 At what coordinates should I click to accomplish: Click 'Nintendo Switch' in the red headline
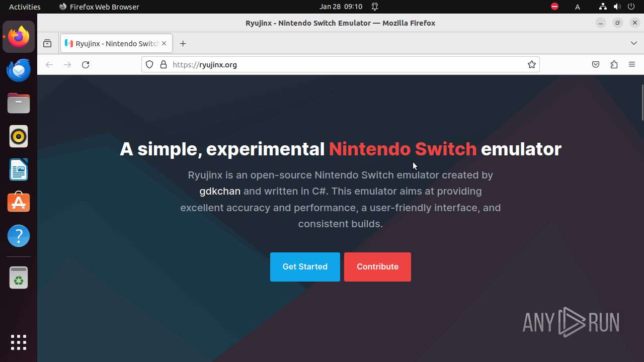403,149
